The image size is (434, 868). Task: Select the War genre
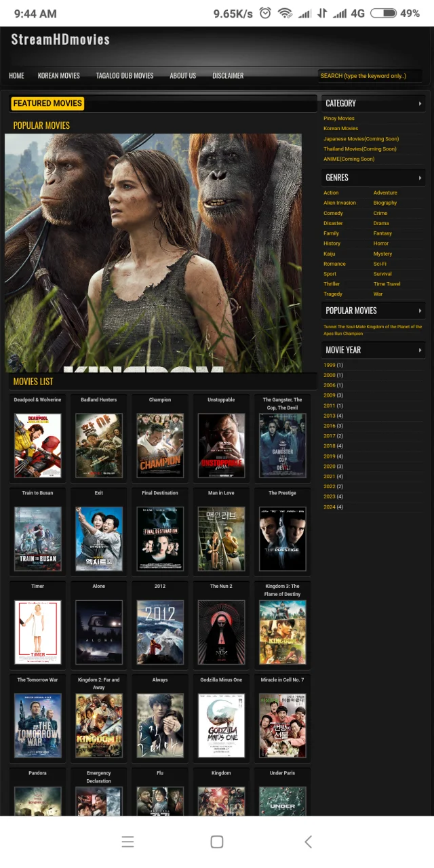[x=378, y=294]
